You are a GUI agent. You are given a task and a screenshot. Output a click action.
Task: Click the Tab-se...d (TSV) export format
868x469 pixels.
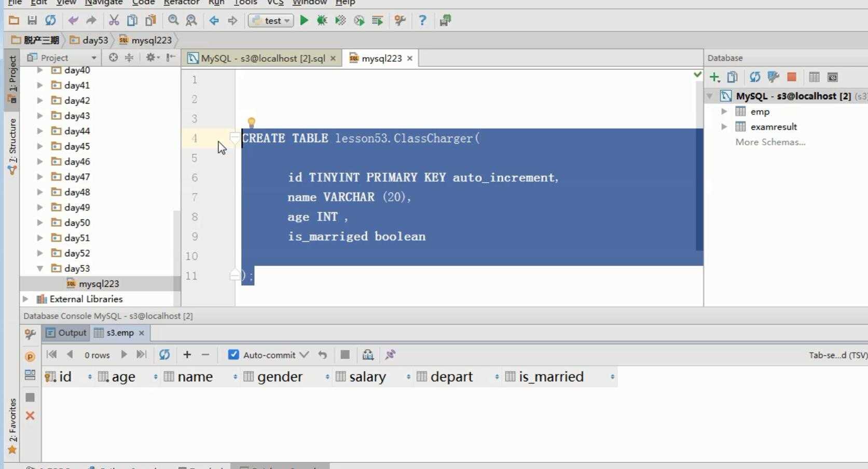[838, 355]
